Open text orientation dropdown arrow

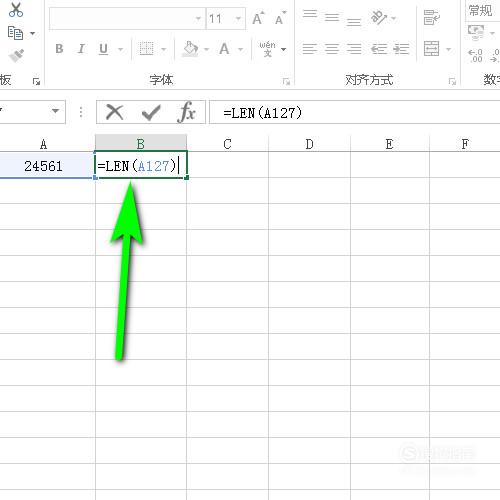394,18
